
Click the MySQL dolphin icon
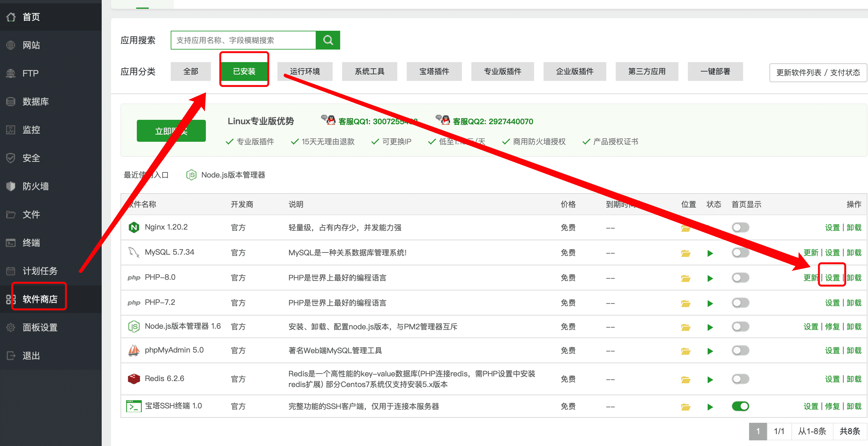click(x=134, y=252)
